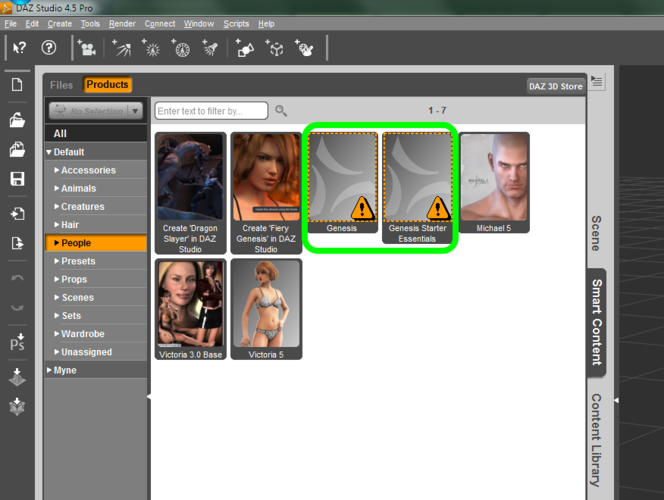Click the search magnifier icon
Viewport: 664px width, 500px height.
pos(281,111)
